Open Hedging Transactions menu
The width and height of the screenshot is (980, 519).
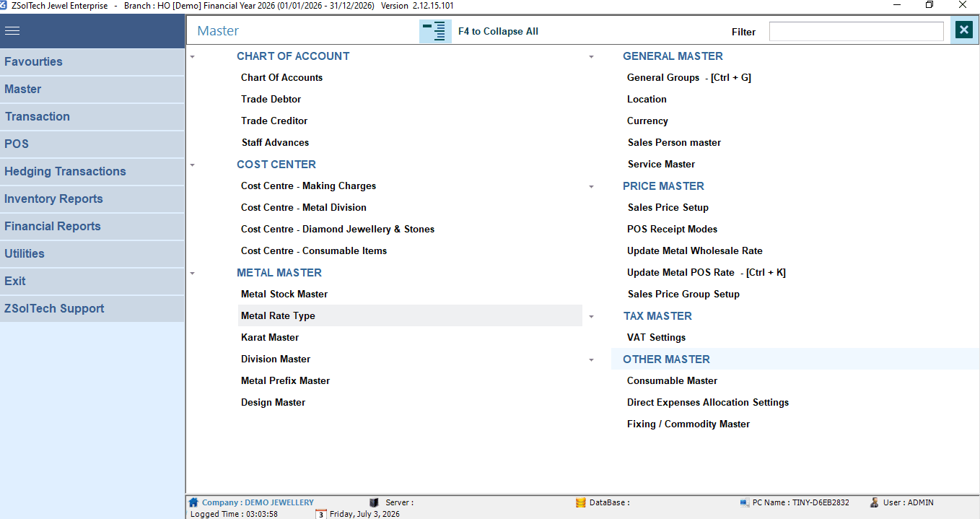tap(92, 172)
